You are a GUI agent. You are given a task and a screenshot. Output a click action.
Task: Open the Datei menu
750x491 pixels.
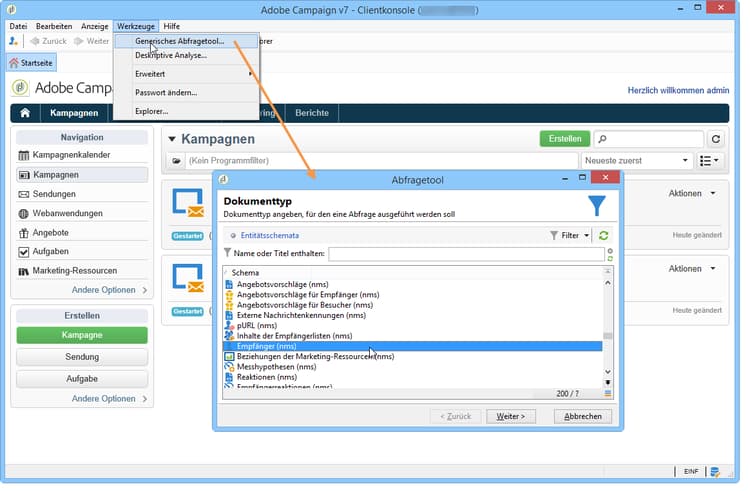(18, 26)
